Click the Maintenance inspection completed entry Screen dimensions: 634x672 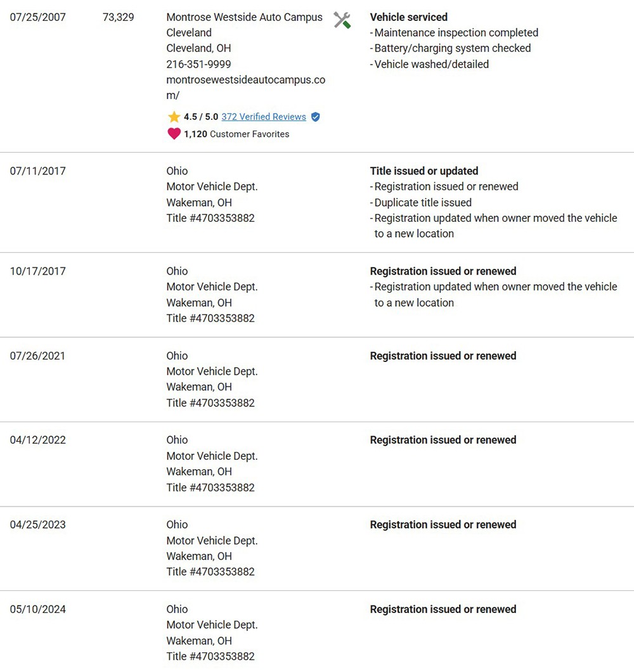(456, 32)
